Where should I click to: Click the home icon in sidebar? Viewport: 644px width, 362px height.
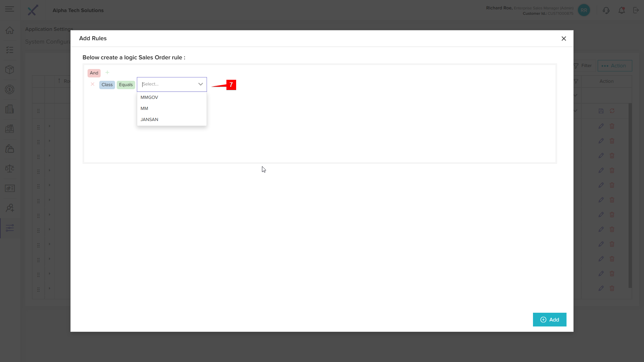(x=10, y=30)
